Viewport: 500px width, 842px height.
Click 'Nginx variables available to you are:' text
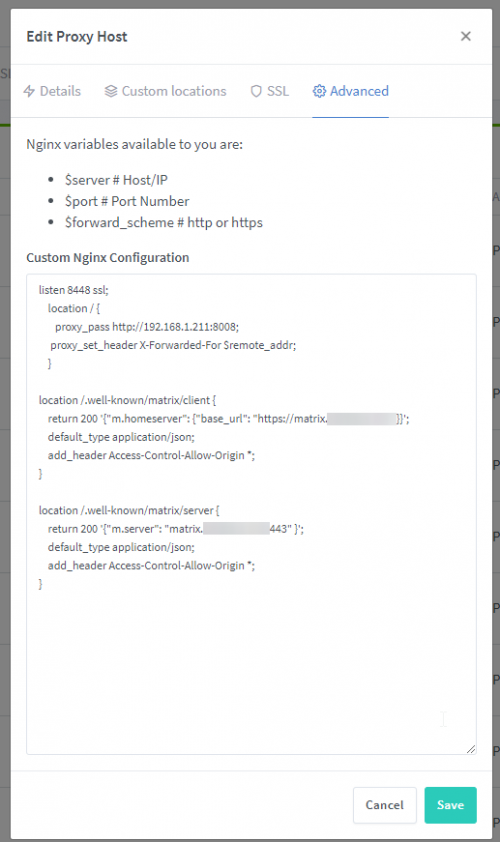coord(134,144)
